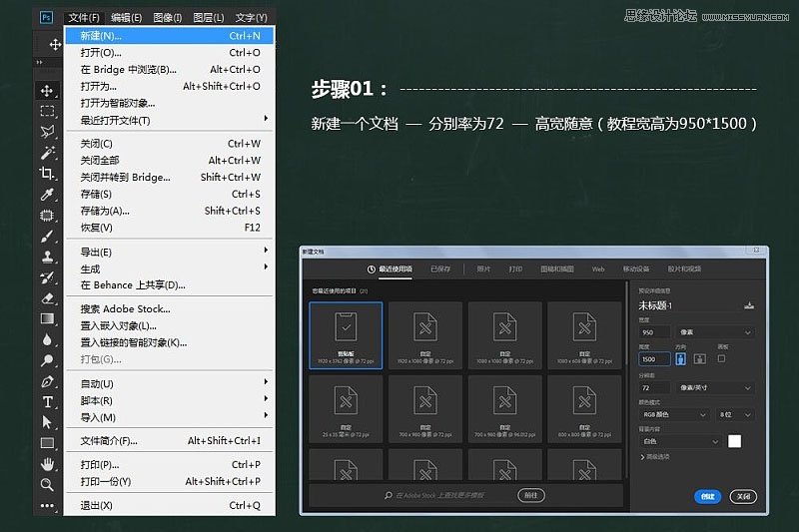Select the Brush tool

click(47, 236)
